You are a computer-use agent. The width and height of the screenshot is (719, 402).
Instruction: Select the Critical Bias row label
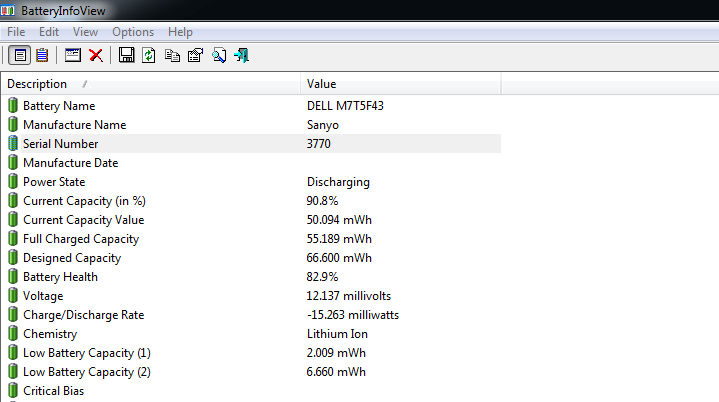[x=54, y=391]
